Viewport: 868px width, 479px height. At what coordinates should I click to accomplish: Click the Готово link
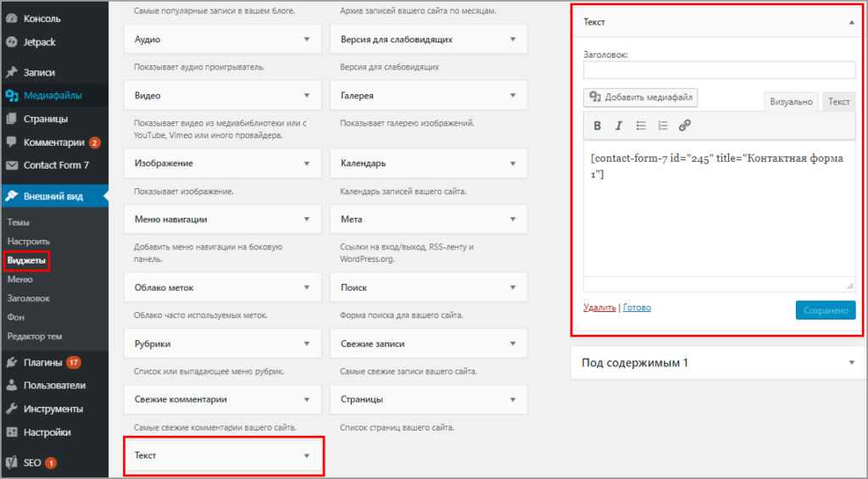click(x=637, y=308)
